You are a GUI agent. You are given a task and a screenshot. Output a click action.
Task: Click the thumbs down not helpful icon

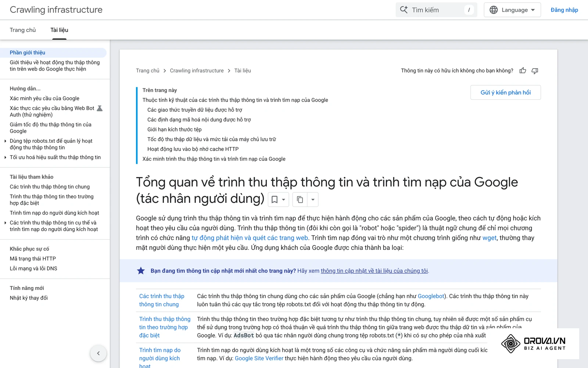pos(535,71)
